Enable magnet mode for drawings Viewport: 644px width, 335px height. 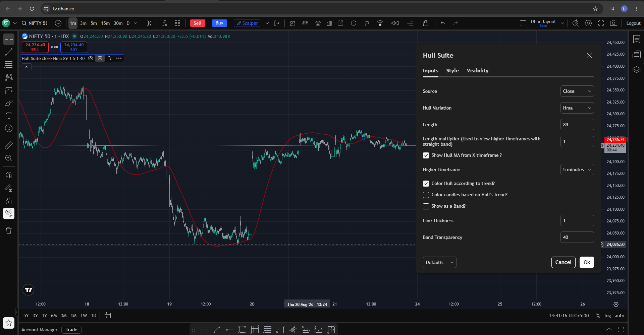point(9,175)
